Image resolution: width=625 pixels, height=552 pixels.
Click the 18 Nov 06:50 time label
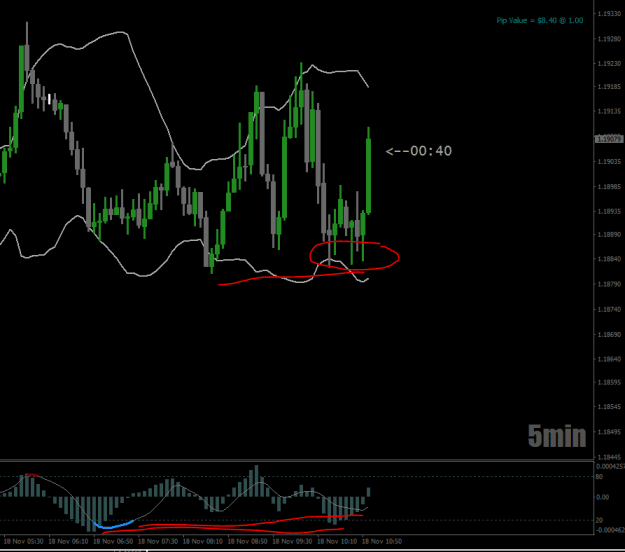(113, 541)
